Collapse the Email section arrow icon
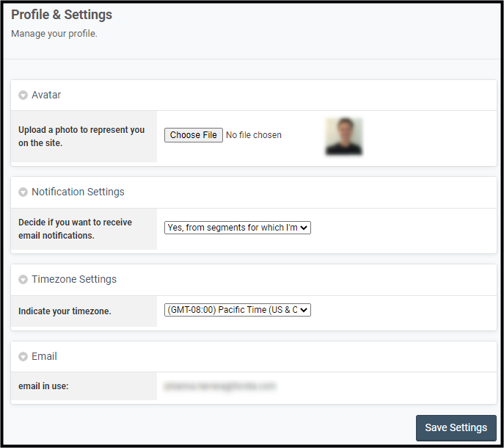This screenshot has width=504, height=448. click(23, 356)
